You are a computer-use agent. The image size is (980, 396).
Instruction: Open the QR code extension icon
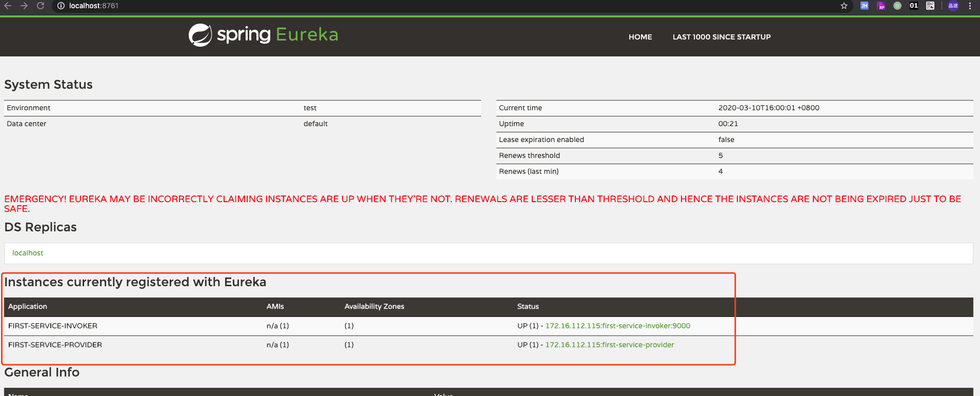point(930,6)
